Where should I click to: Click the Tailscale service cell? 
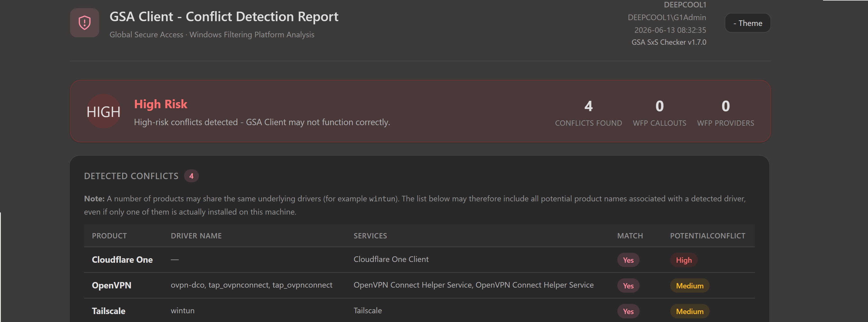point(368,311)
